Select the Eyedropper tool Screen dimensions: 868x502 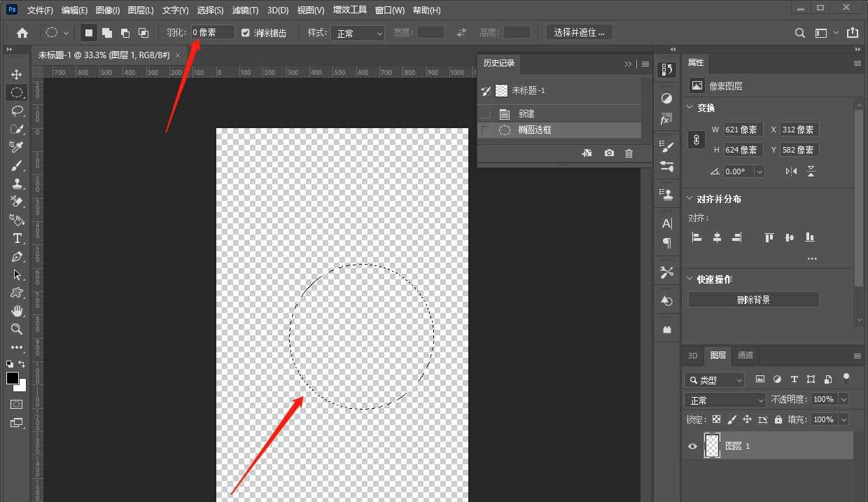17,147
